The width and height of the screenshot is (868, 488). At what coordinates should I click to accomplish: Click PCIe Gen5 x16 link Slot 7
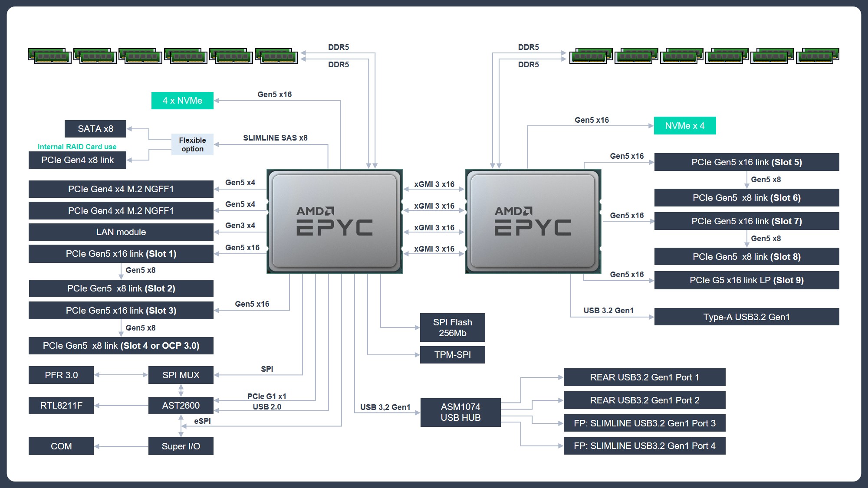click(x=747, y=221)
